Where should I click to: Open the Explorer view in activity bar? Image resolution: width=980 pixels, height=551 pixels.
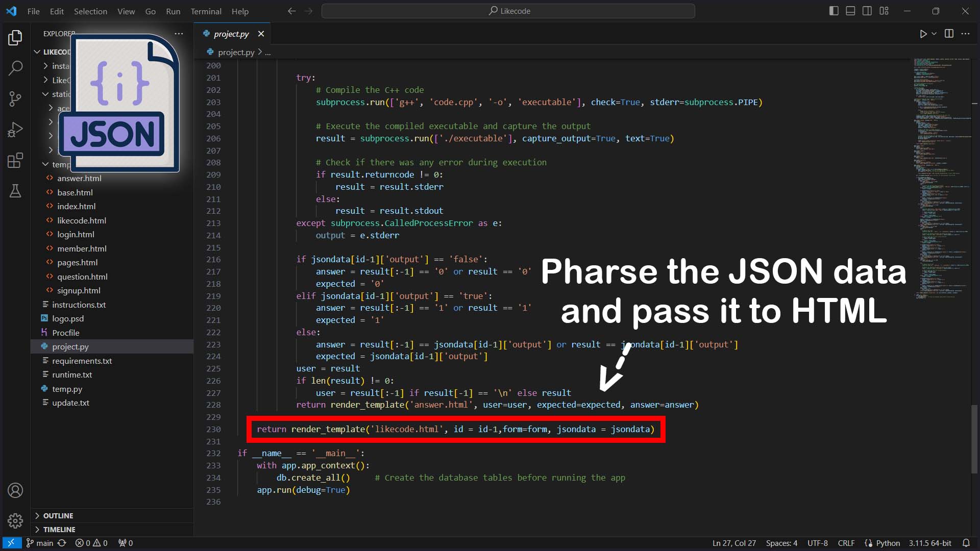pos(15,37)
